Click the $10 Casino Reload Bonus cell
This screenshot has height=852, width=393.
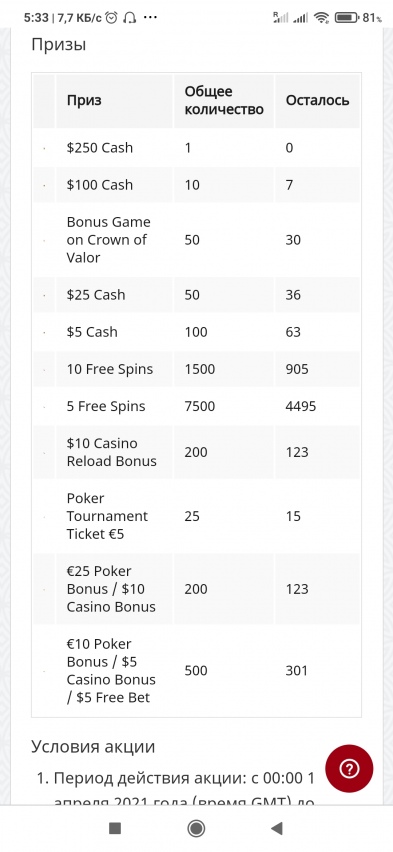point(114,452)
